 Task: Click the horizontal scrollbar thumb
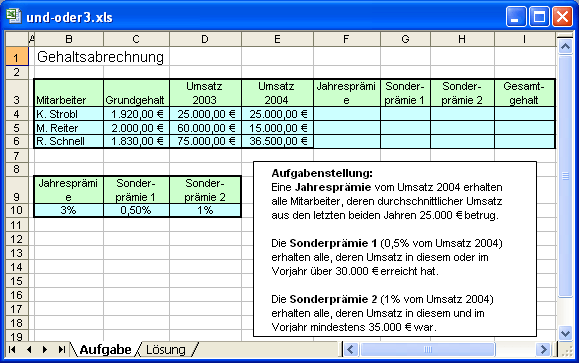click(x=428, y=349)
